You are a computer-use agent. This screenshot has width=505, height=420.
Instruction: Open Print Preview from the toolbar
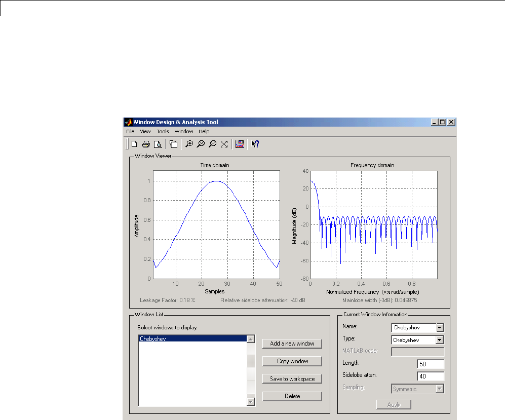[157, 144]
